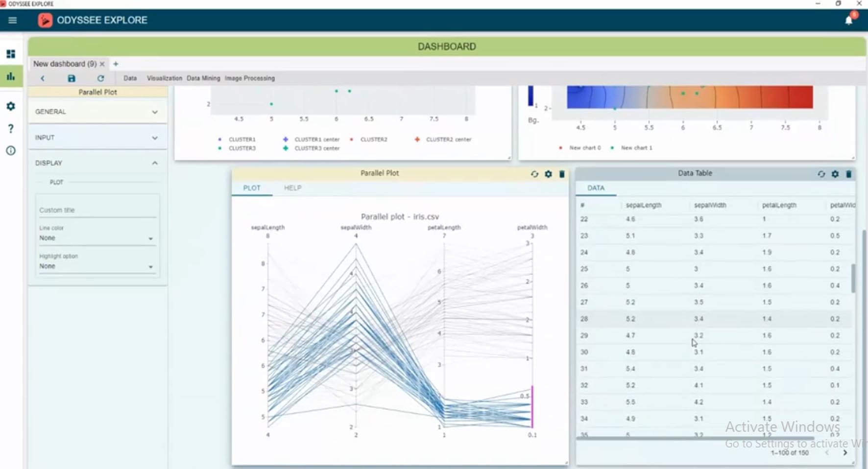This screenshot has height=469, width=868.
Task: Click the Custom title input field
Action: (97, 210)
